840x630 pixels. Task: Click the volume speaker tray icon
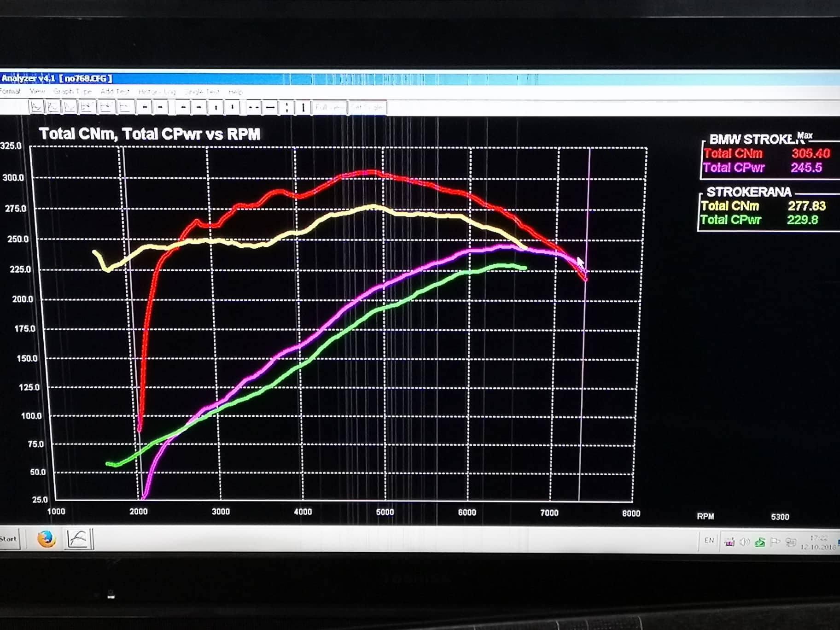click(744, 542)
